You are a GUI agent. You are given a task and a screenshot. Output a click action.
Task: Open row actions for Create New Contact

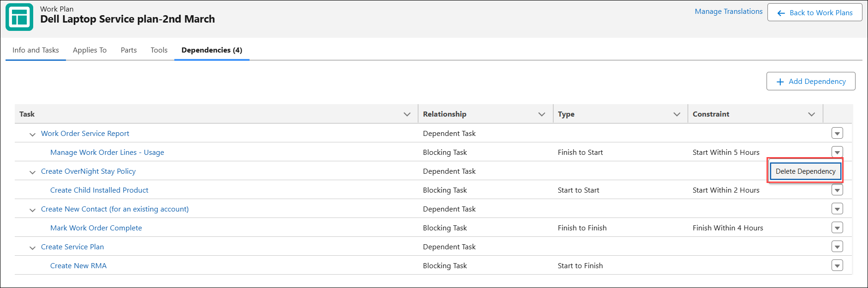pos(837,209)
